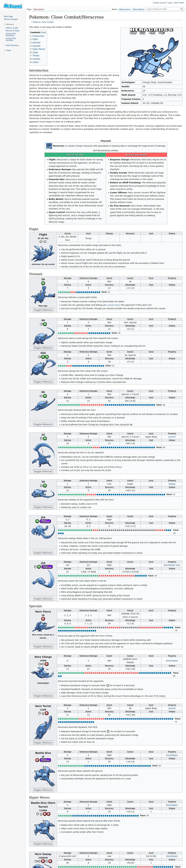This screenshot has width=186, height=868.
Task: Click the Log in link
Action: [170, 3]
